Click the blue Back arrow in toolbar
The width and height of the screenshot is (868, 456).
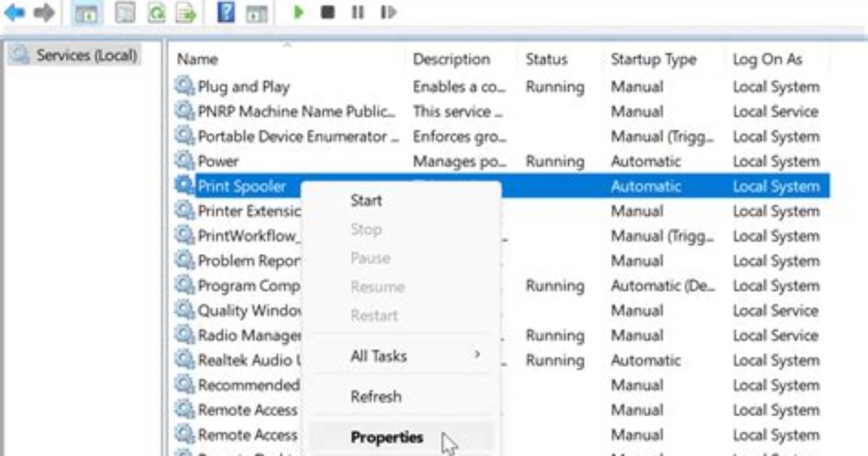point(15,12)
